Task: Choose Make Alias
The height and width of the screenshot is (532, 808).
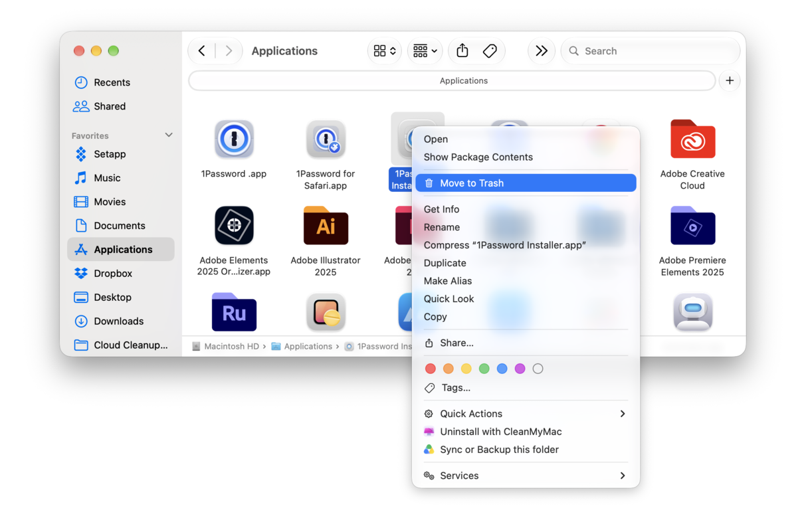Action: 526,281
